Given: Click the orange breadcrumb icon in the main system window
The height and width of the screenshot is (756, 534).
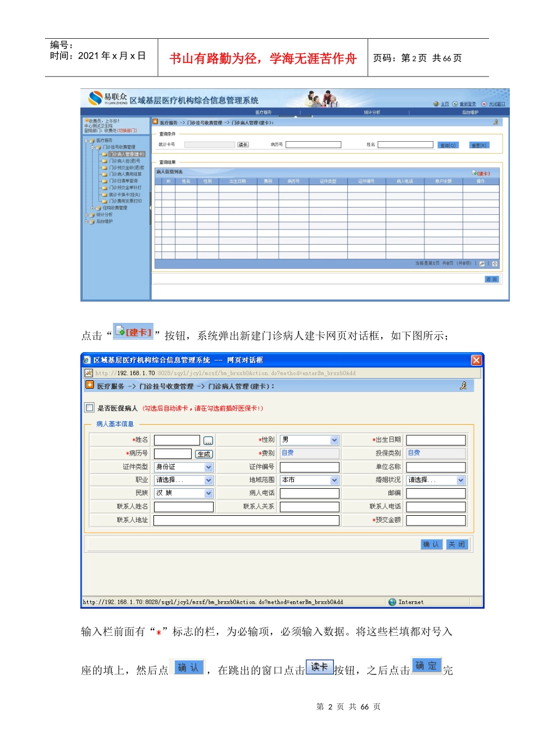Looking at the screenshot, I should (x=155, y=121).
